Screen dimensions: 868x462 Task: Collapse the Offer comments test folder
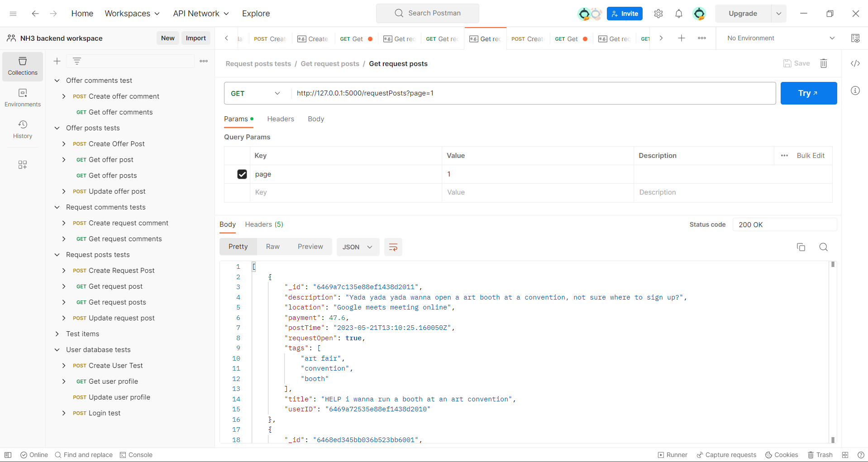point(57,81)
